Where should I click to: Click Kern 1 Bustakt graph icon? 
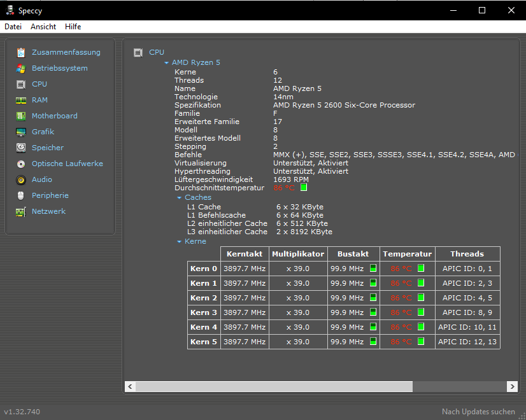click(x=373, y=283)
